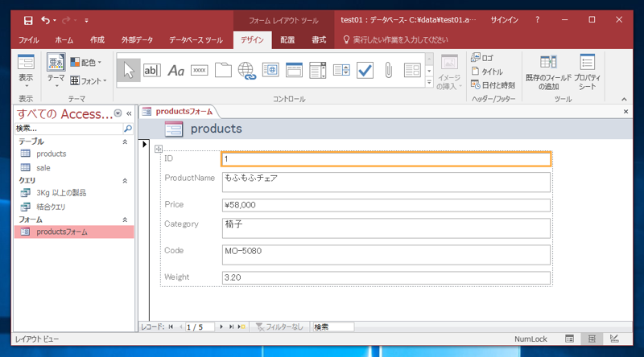Viewport: 644px width, 357px height.
Task: Select the 書式 ribbon tab
Action: [x=319, y=40]
